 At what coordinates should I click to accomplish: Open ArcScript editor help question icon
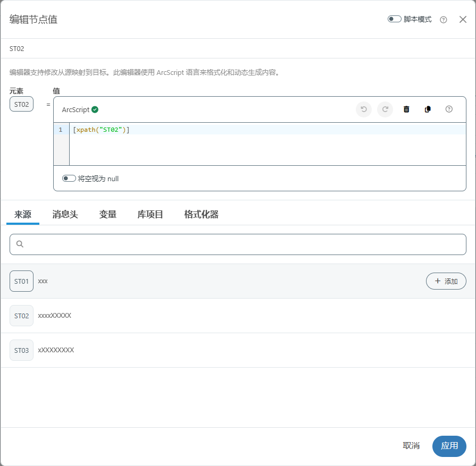[x=449, y=109]
